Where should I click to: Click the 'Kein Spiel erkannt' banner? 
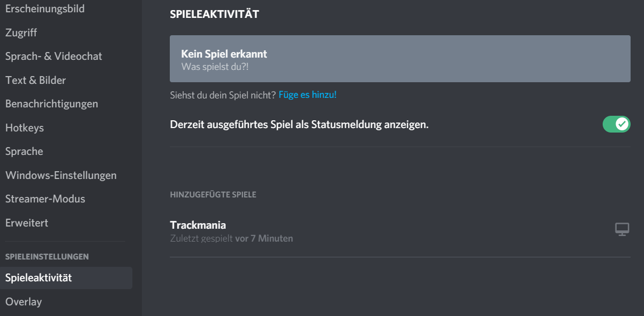[x=400, y=59]
